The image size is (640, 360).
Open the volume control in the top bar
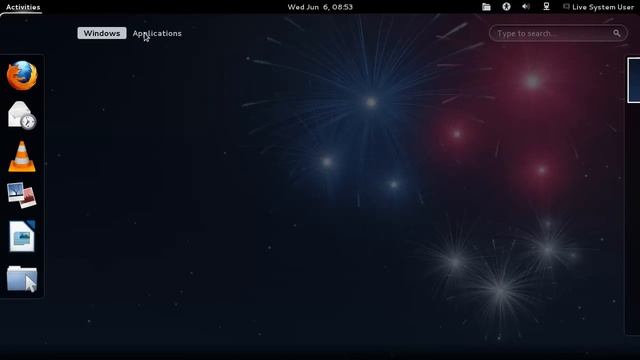pos(526,7)
